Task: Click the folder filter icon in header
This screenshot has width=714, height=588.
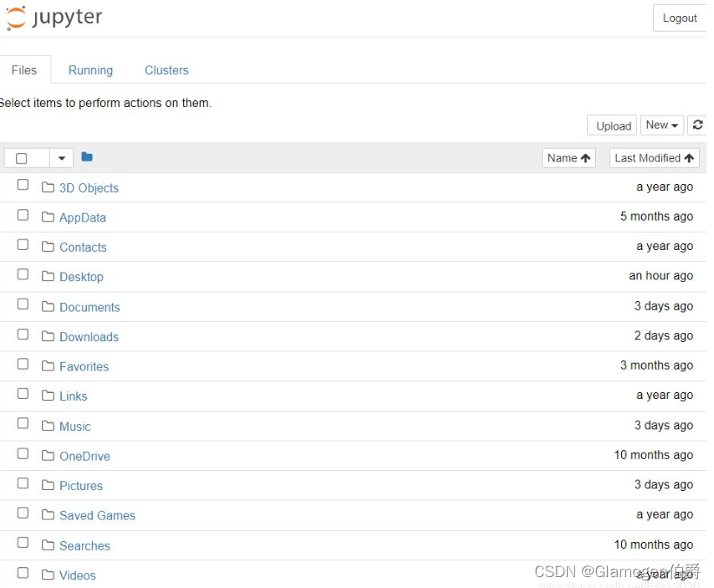Action: click(86, 156)
